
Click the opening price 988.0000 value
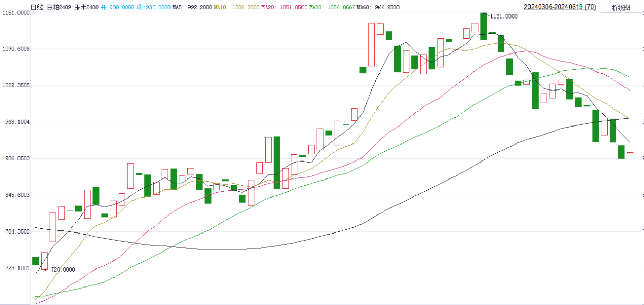coord(122,7)
